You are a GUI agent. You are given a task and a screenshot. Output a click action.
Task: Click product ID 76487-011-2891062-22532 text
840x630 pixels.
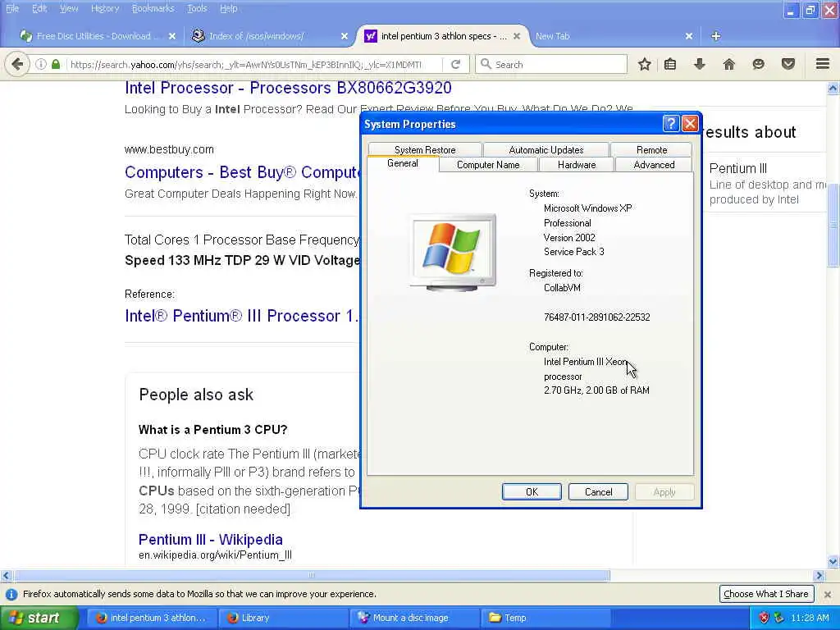[x=597, y=317]
